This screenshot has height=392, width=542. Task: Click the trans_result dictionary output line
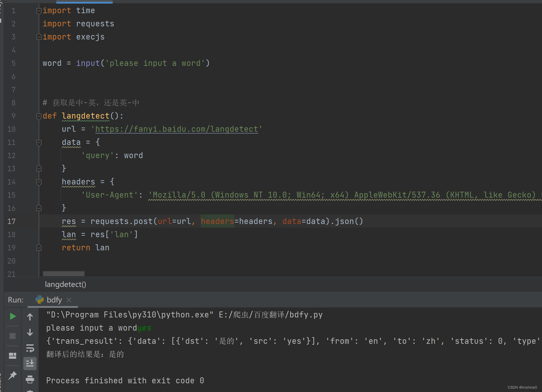pos(293,341)
